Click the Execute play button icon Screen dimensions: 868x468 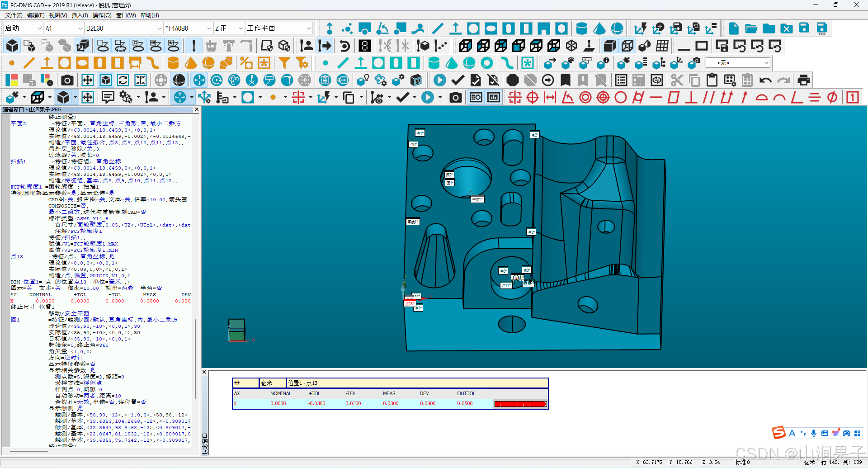click(439, 80)
